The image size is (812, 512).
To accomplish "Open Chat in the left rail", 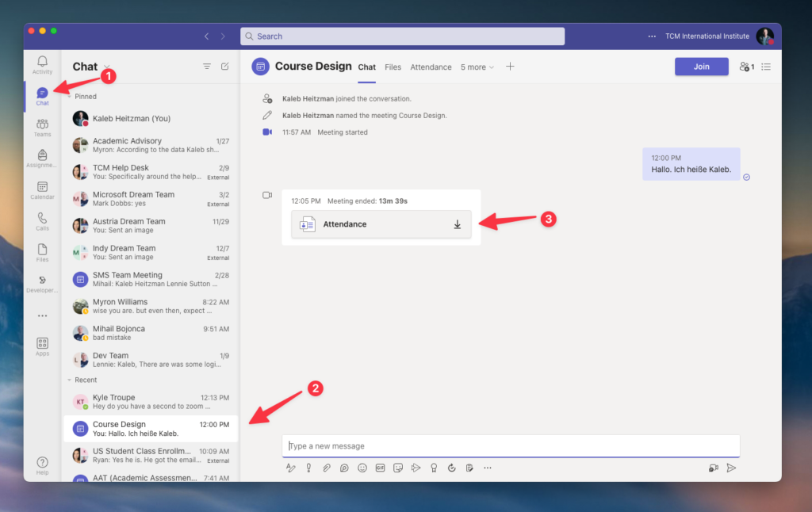I will [x=43, y=96].
